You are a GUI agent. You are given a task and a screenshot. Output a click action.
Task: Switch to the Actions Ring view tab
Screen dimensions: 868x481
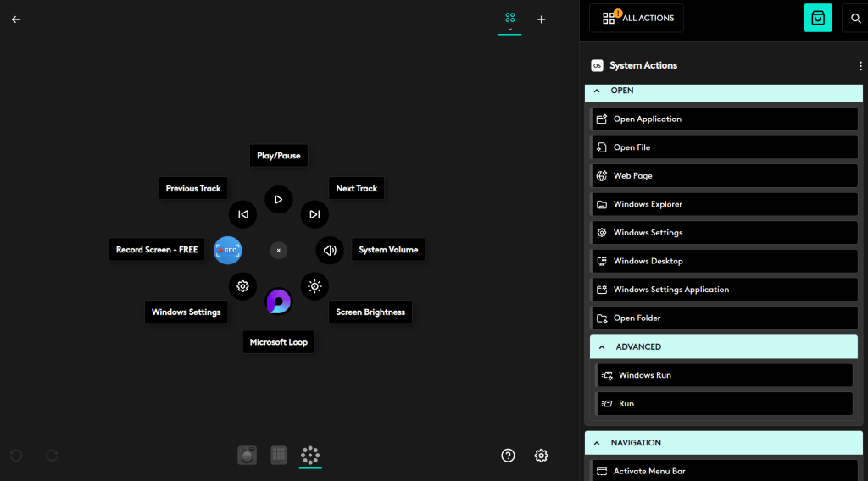click(x=310, y=456)
